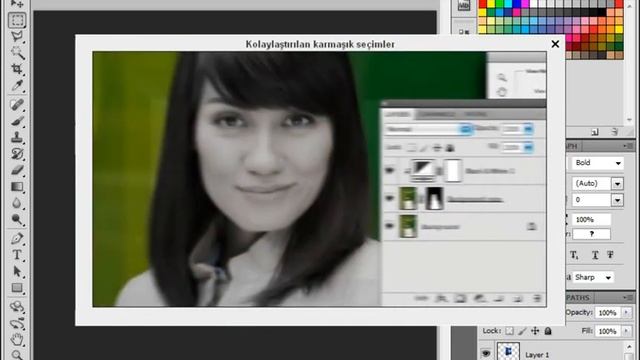Select the Crop tool
The height and width of the screenshot is (360, 640).
[17, 69]
